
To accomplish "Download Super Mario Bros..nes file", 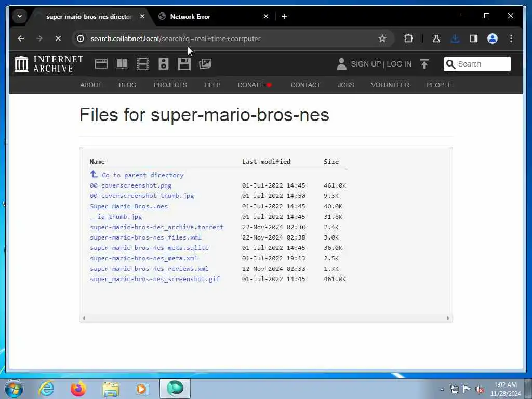I will [129, 206].
